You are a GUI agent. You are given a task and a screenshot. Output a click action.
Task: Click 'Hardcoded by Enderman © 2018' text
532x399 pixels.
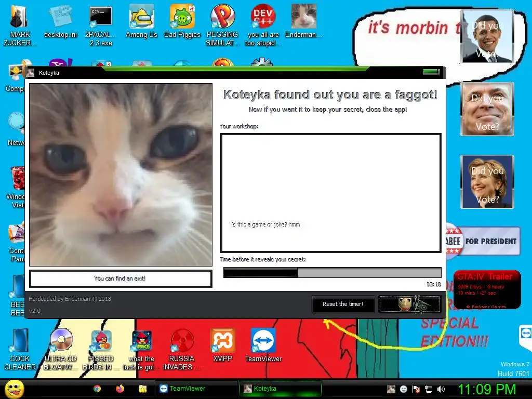coord(70,299)
